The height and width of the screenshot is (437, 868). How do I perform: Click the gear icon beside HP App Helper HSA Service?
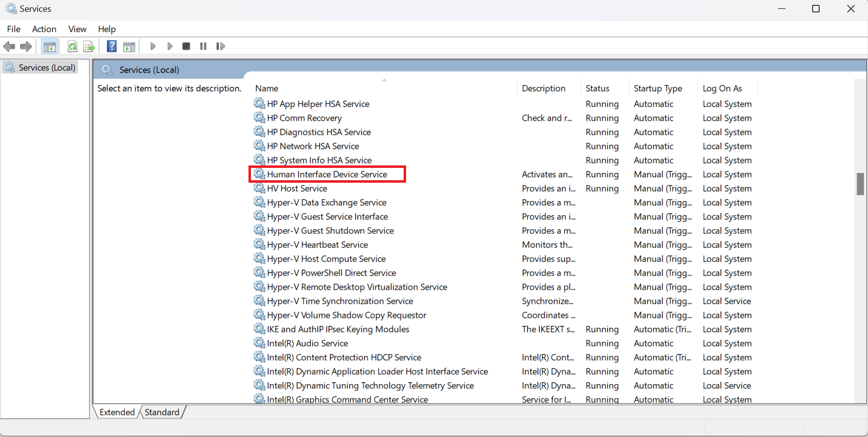tap(259, 103)
